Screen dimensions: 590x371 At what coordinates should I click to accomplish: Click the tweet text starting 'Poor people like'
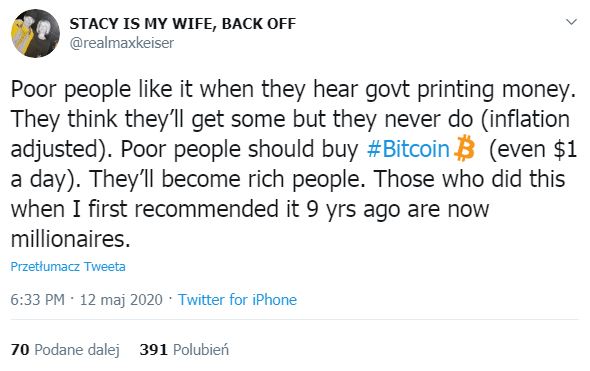tap(293, 164)
